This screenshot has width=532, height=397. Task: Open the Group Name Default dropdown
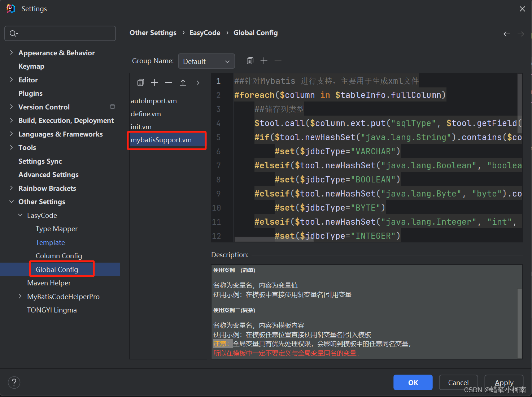pyautogui.click(x=206, y=61)
